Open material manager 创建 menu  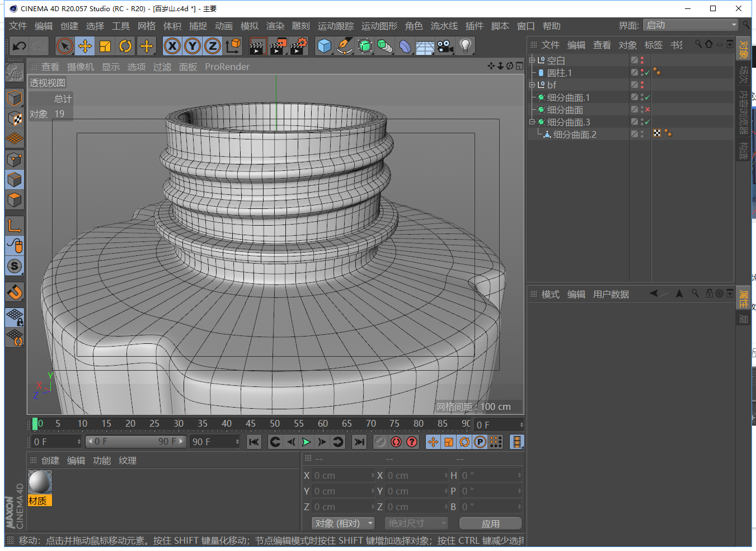(x=50, y=460)
